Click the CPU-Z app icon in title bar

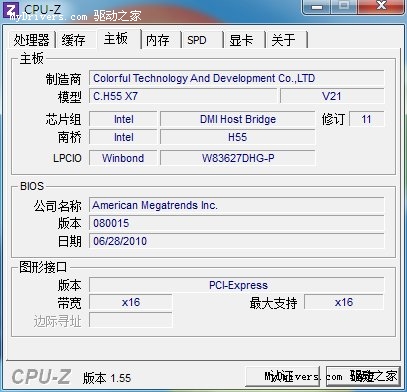pos(11,9)
